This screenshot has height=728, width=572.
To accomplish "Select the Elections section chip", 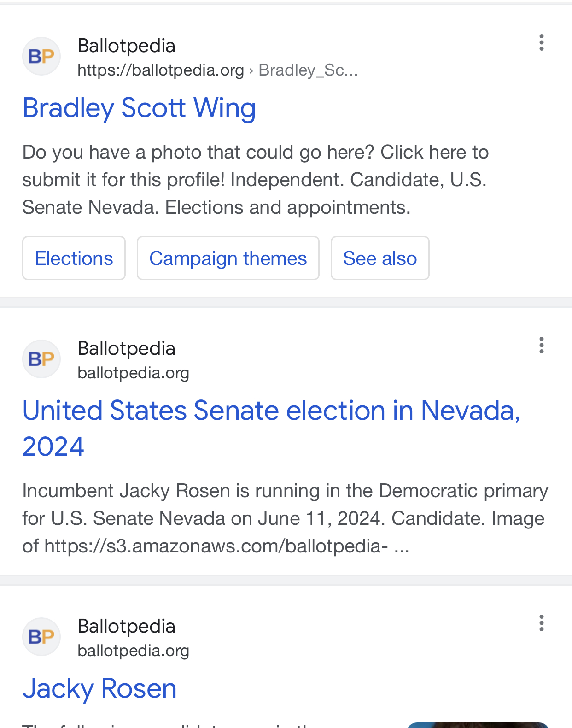I will click(x=74, y=258).
